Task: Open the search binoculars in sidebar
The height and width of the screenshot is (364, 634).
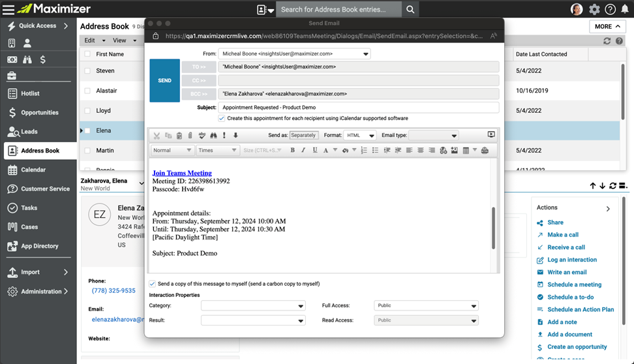Action: tap(27, 60)
